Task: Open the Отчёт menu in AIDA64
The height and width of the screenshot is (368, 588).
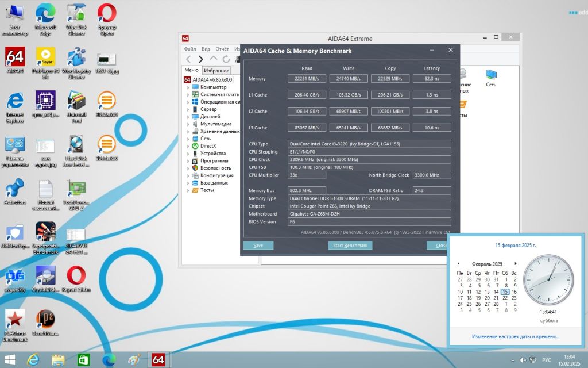Action: coord(222,49)
